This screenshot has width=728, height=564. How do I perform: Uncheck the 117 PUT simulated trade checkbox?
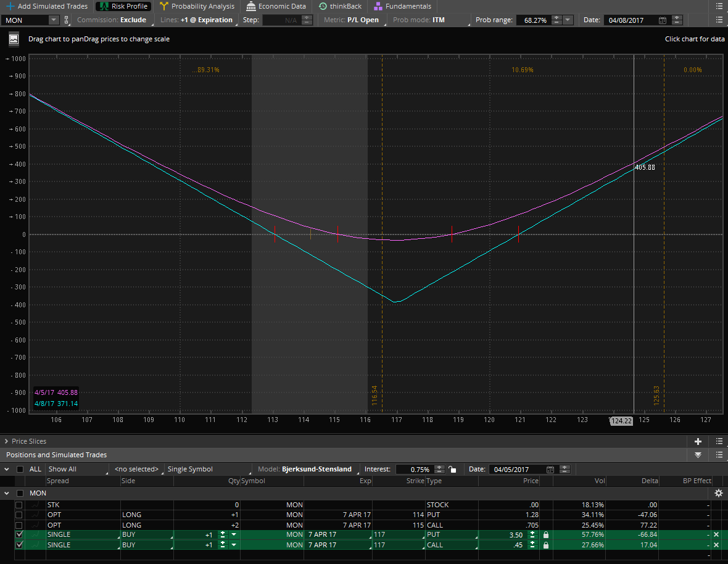click(x=20, y=534)
